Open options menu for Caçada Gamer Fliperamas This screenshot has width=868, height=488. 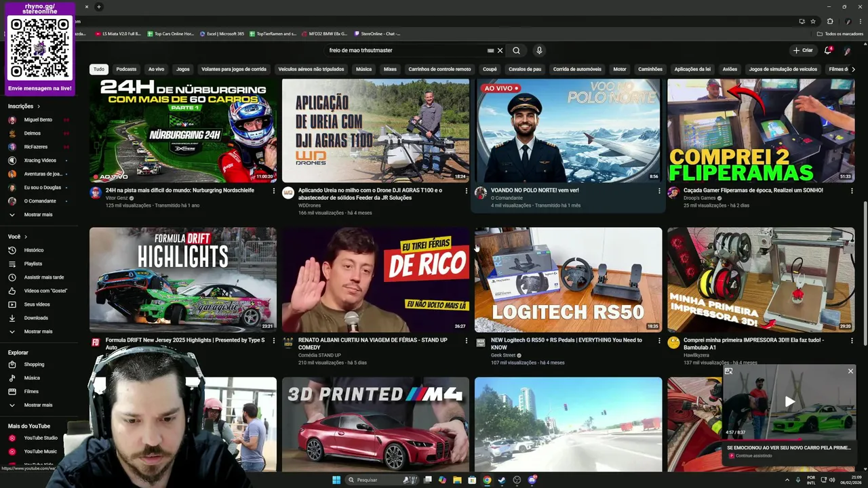(852, 191)
